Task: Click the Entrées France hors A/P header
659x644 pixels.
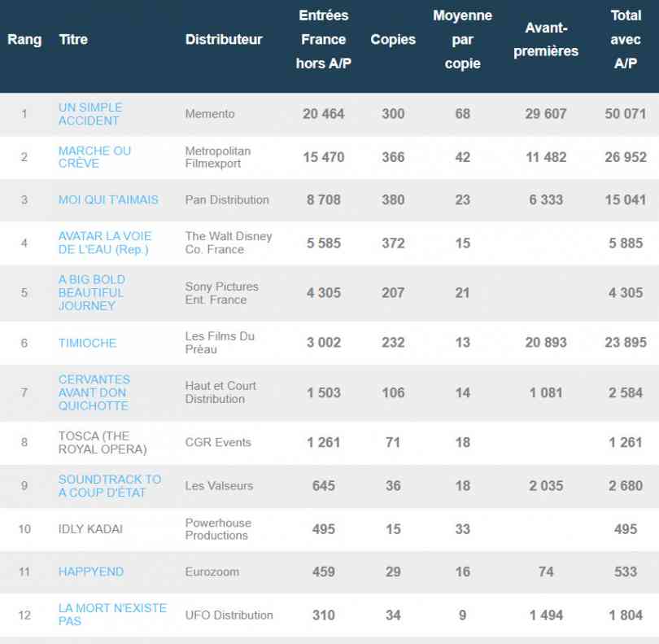Action: (x=323, y=40)
